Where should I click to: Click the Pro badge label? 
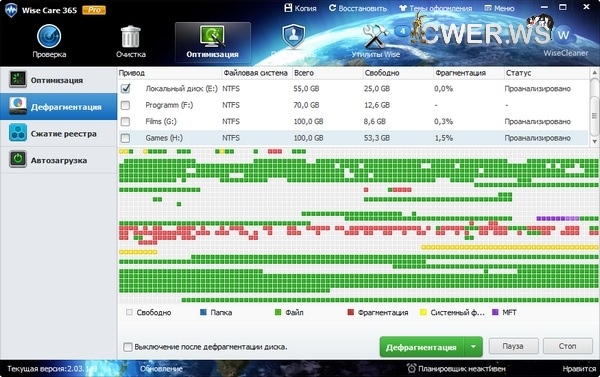click(94, 10)
